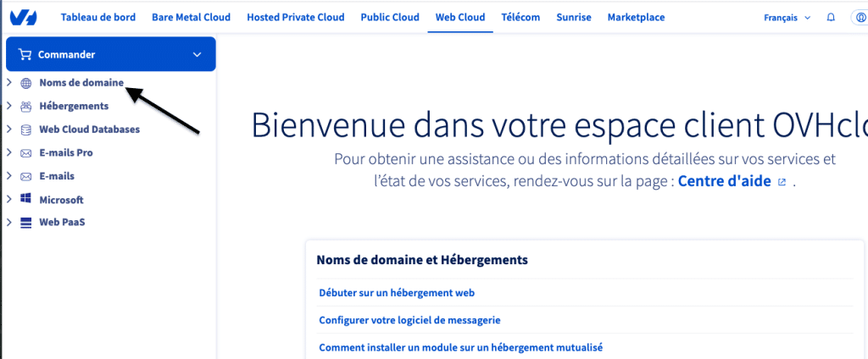Open the Français language dropdown

pyautogui.click(x=787, y=17)
